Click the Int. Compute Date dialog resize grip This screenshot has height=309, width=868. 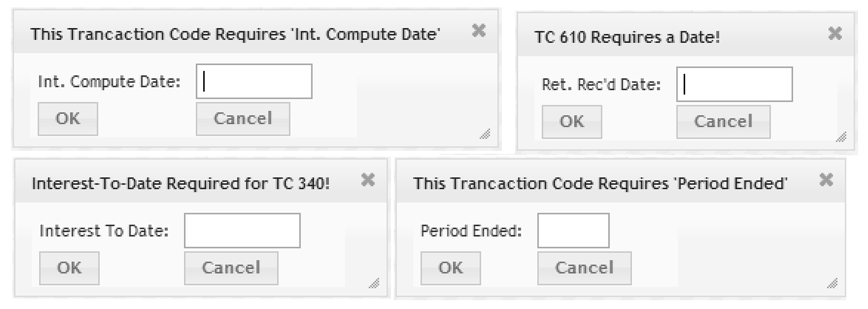pyautogui.click(x=485, y=134)
